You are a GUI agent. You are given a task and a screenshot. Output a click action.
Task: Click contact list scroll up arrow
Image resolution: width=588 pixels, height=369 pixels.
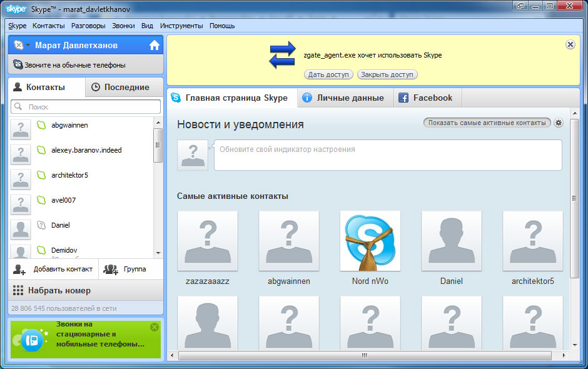pos(158,123)
